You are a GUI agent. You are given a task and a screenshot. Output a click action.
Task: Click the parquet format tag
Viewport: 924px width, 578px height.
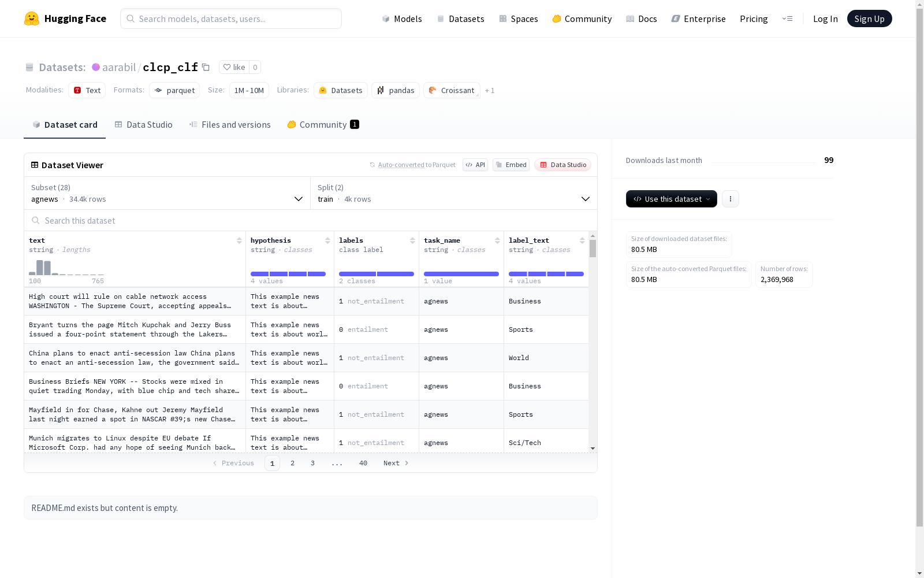click(174, 90)
